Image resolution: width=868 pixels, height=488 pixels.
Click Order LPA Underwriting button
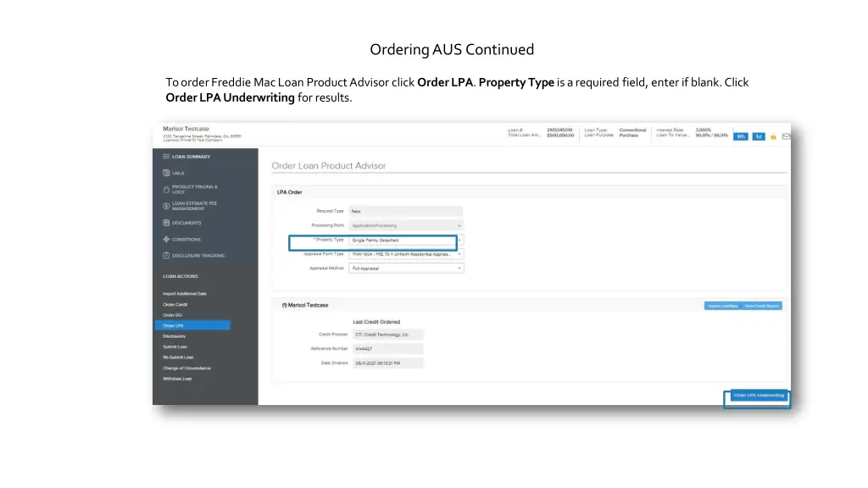pyautogui.click(x=758, y=395)
